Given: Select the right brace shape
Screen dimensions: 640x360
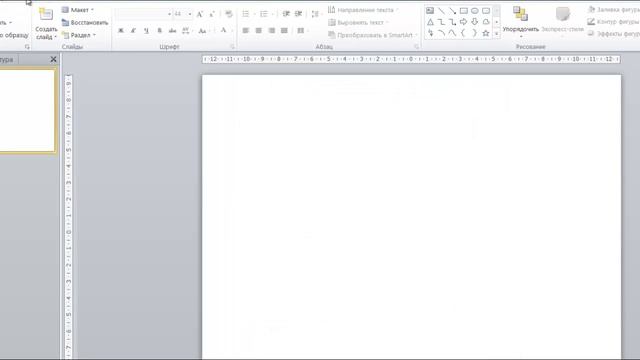Looking at the screenshot, I should [x=475, y=33].
